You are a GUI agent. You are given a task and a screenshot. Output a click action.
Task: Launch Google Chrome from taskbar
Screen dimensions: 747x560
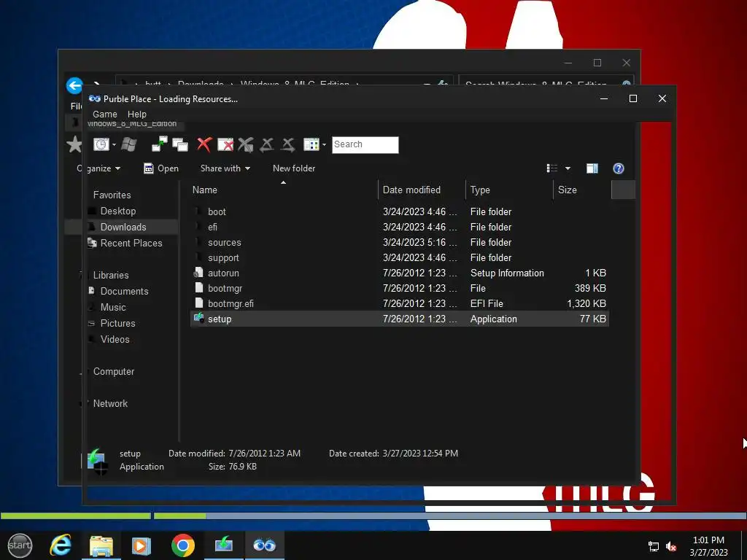pos(183,545)
